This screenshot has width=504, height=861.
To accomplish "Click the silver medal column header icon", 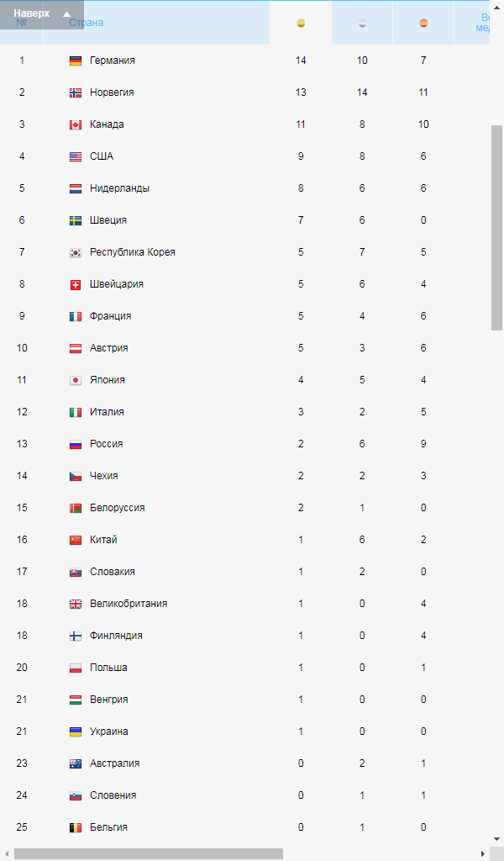I will [362, 23].
